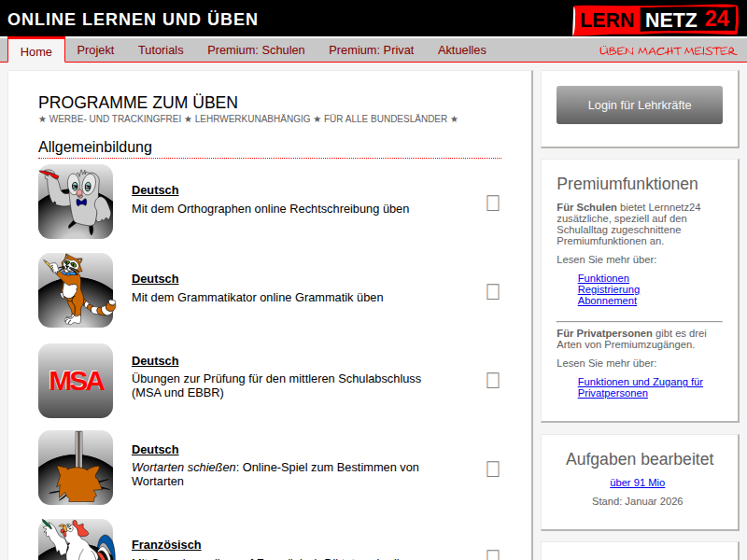The image size is (747, 560).
Task: Click the über 91 Mio link
Action: tap(638, 483)
